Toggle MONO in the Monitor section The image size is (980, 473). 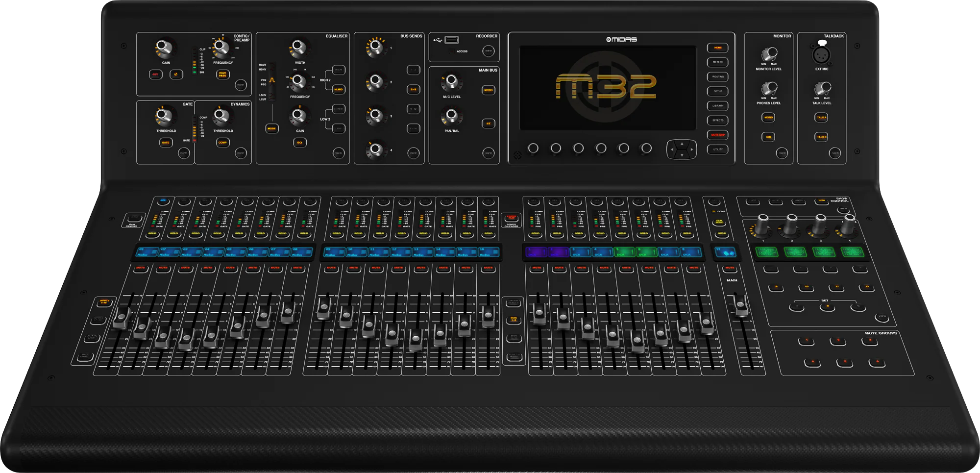pyautogui.click(x=768, y=117)
